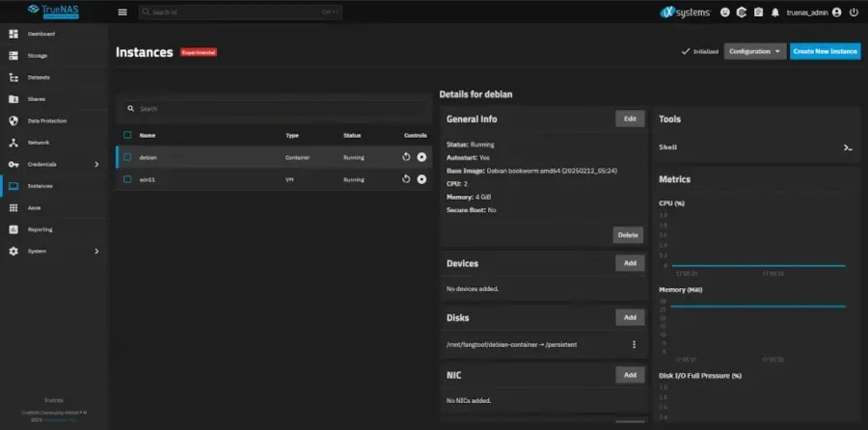This screenshot has width=868, height=430.
Task: Click the power button icon
Action: [854, 13]
